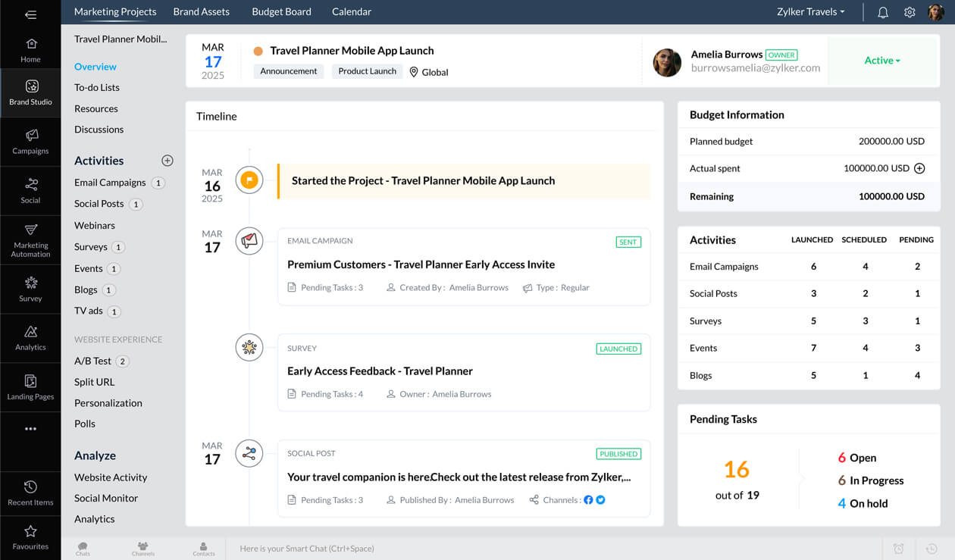Click the Smart Chat input field

point(379,548)
